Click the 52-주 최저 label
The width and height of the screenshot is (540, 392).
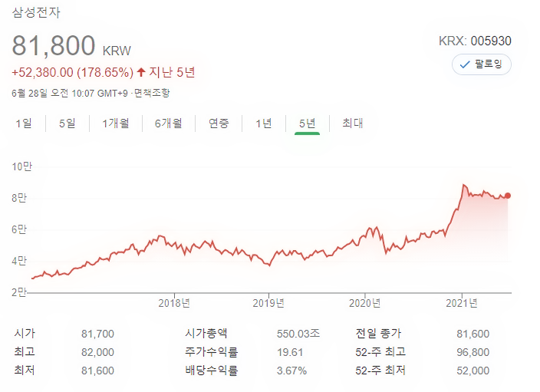tap(380, 371)
